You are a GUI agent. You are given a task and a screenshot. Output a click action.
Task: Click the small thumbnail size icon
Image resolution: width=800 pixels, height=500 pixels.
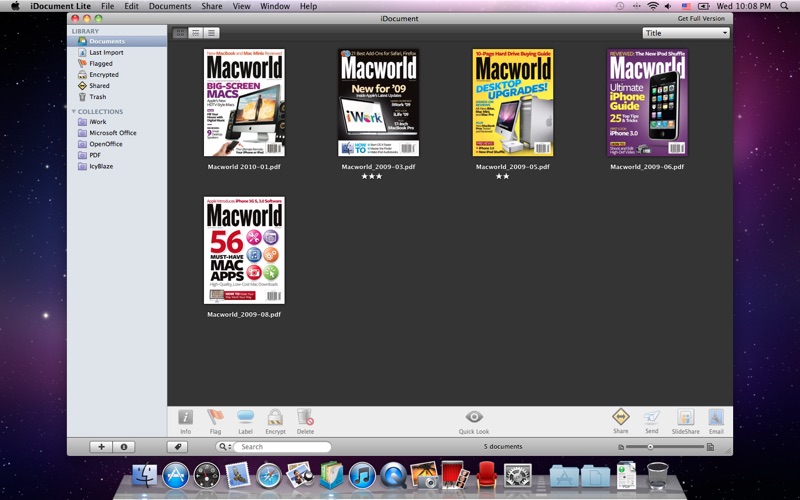621,447
